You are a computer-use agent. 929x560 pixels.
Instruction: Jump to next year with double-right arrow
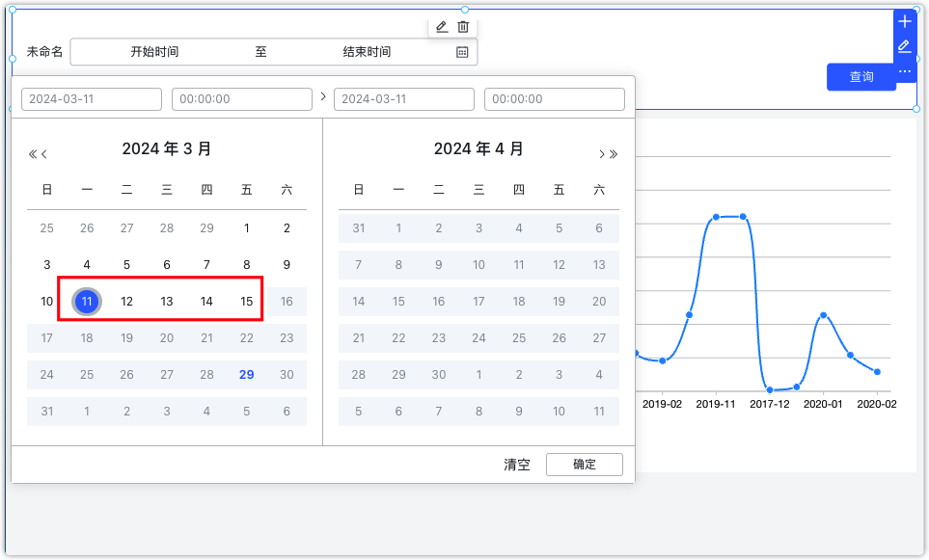[x=614, y=154]
